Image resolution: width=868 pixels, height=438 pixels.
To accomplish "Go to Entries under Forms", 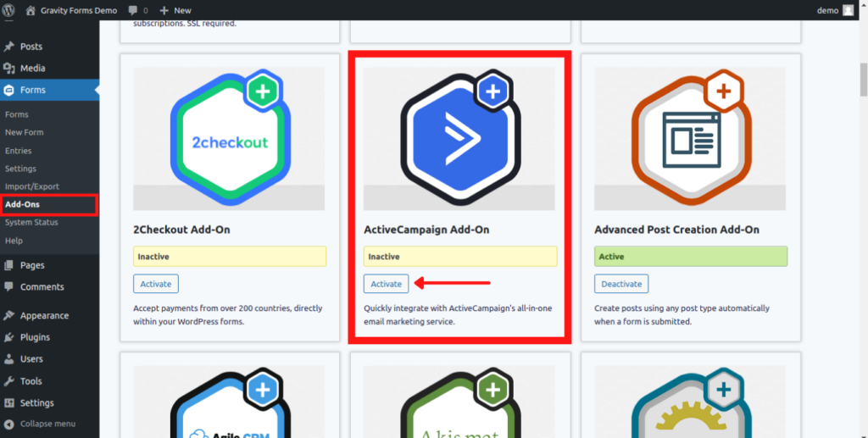I will pyautogui.click(x=19, y=151).
